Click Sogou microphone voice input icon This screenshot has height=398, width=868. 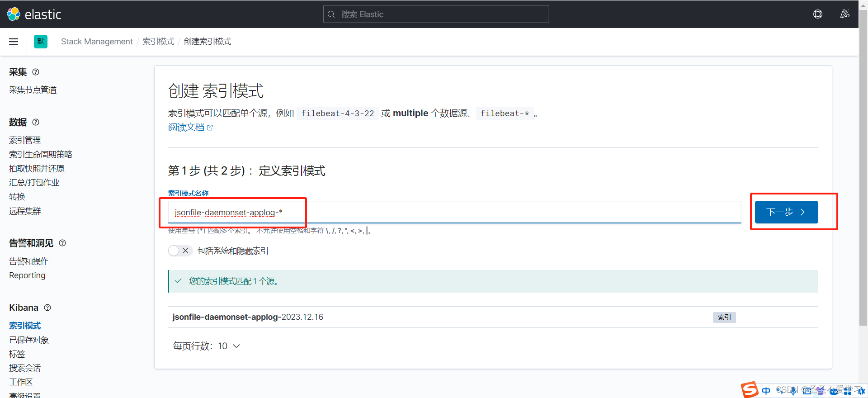pos(793,391)
